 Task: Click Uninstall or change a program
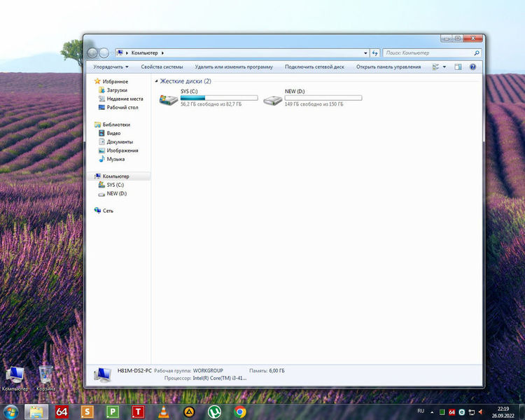[x=234, y=67]
